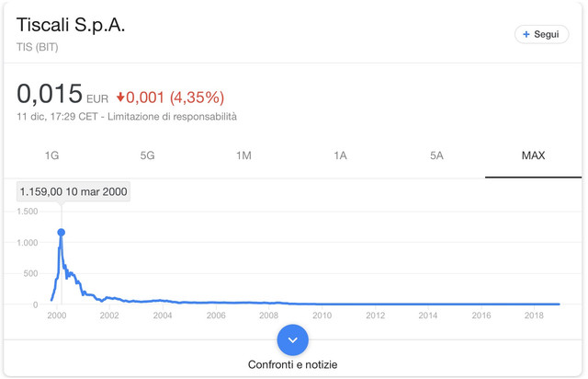Open the 1M chart range
Screen dimensions: 588x379
click(243, 155)
